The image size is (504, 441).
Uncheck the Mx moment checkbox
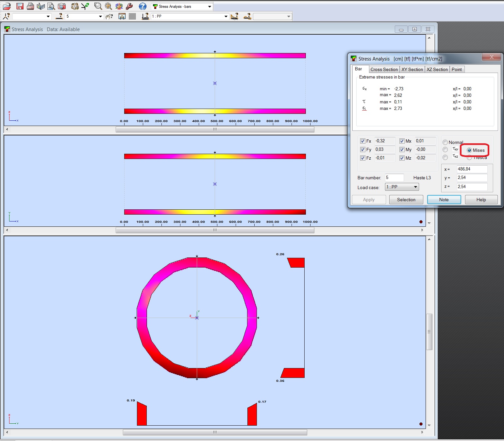pos(402,141)
